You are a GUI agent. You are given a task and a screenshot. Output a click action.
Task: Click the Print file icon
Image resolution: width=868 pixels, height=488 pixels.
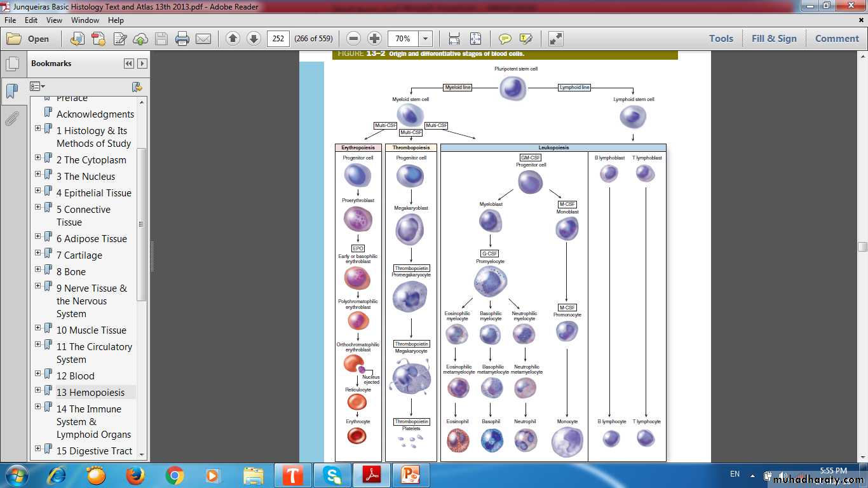182,39
